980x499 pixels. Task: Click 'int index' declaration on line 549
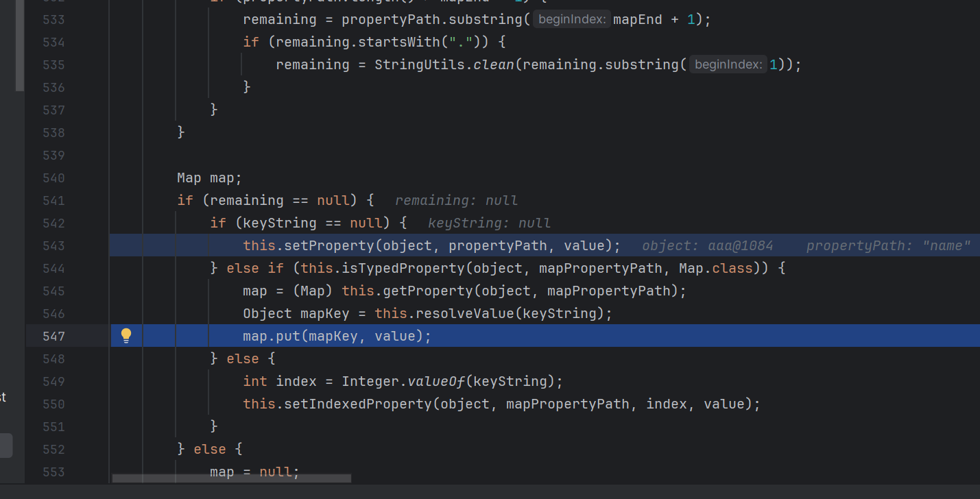tap(280, 381)
